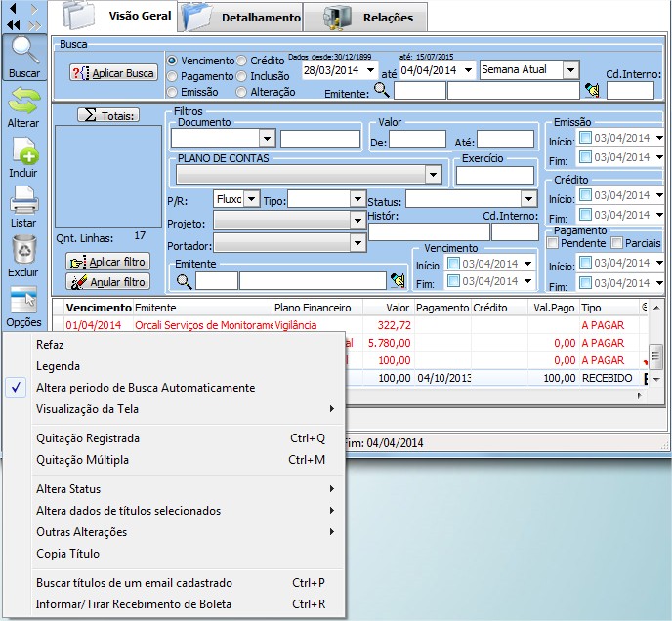Click the results list vertical scrollbar
This screenshot has height=621, width=672.
pyautogui.click(x=656, y=353)
